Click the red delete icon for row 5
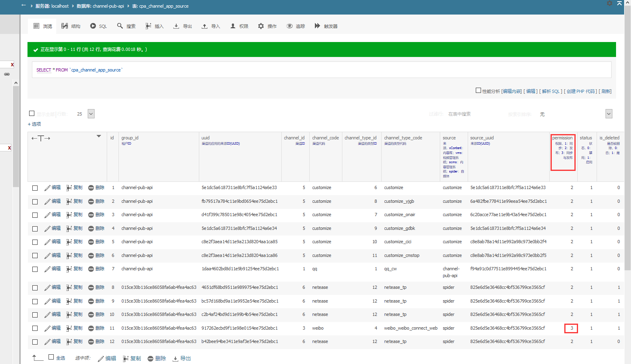 click(91, 242)
